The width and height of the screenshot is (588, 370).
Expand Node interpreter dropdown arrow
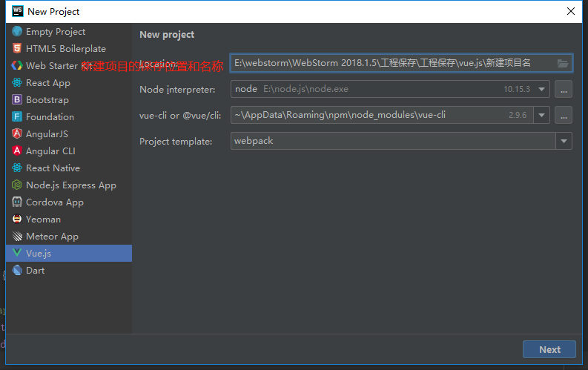(541, 89)
